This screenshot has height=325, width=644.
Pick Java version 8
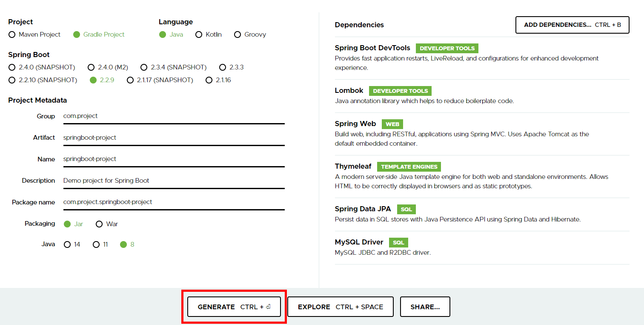123,244
